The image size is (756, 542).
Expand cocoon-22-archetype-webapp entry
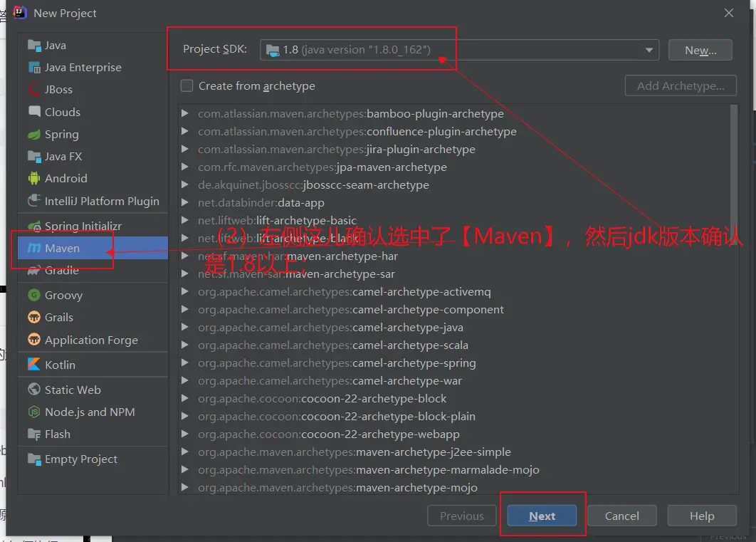click(x=184, y=434)
